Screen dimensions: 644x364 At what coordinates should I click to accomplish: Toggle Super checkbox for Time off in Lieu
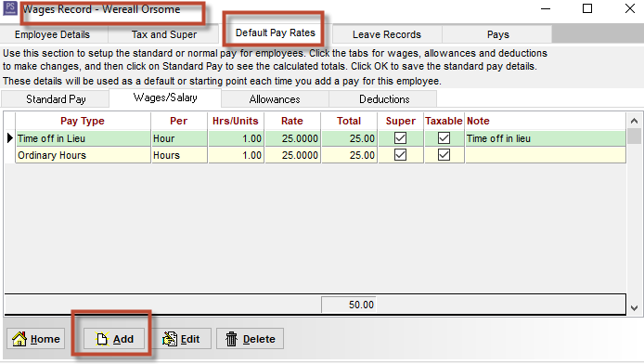coord(401,138)
